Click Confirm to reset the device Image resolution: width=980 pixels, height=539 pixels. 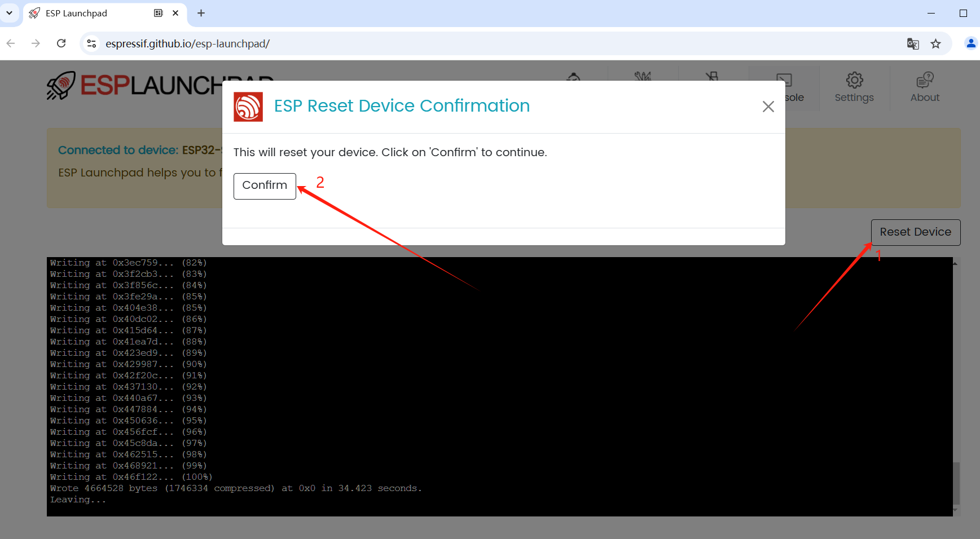[x=265, y=185]
